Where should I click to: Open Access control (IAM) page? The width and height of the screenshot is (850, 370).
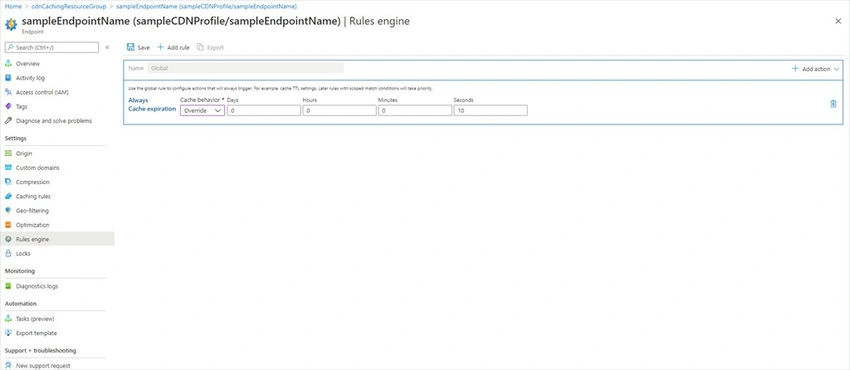click(42, 92)
